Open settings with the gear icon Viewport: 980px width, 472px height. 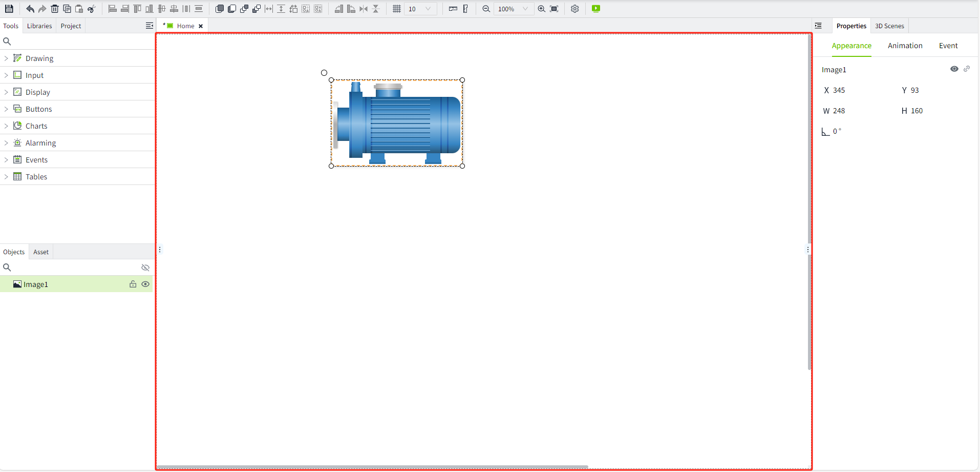coord(575,9)
